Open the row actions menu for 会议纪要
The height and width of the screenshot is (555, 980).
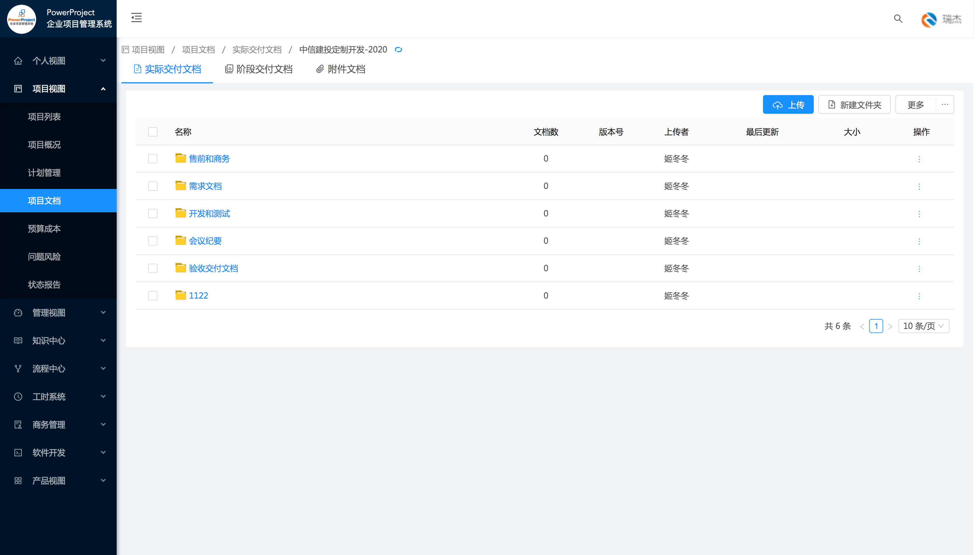919,241
